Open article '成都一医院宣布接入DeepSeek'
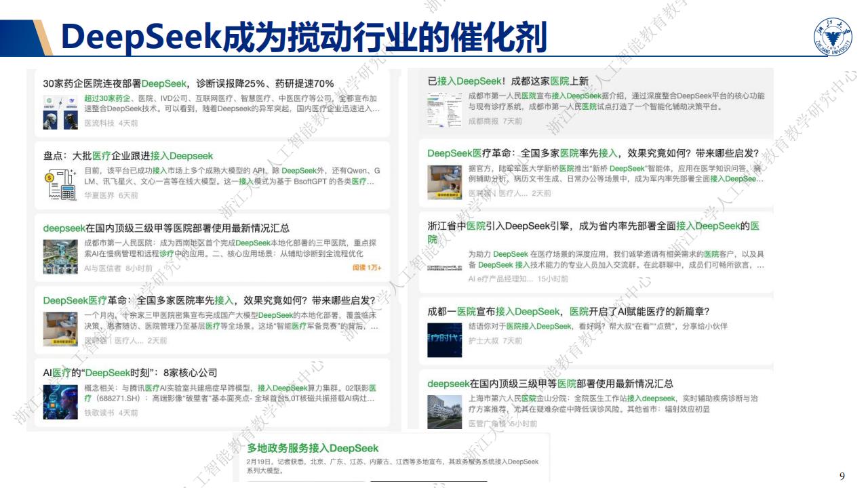Screen dimensions: 868x488 click(568, 312)
